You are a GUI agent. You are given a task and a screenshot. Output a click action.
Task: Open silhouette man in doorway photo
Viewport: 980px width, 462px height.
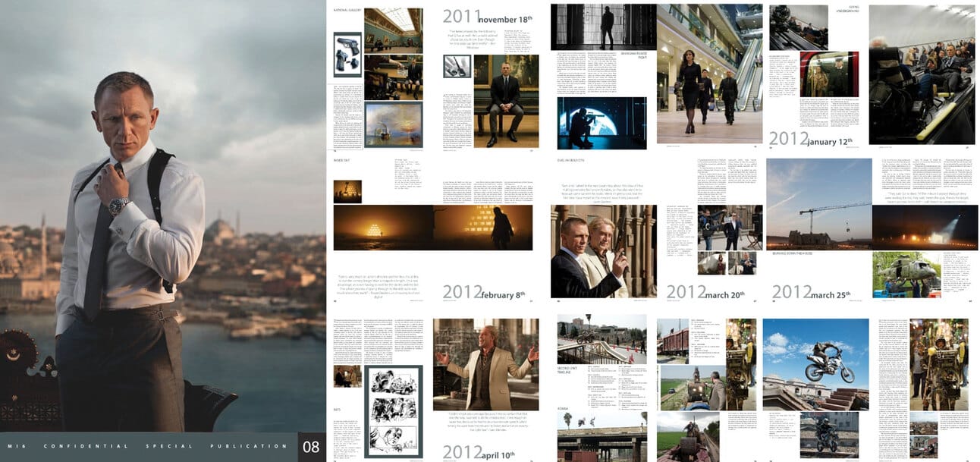point(603,27)
